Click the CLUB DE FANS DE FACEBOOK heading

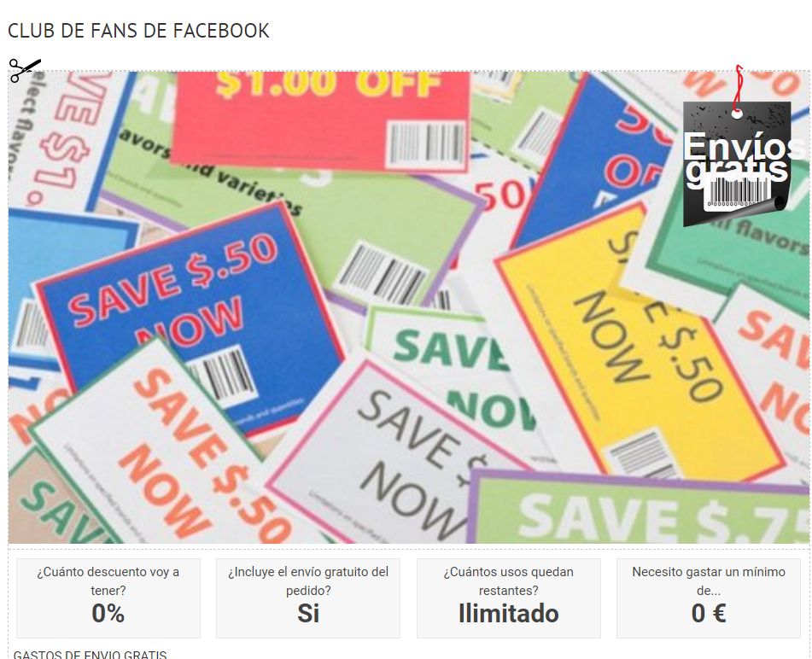tap(138, 31)
